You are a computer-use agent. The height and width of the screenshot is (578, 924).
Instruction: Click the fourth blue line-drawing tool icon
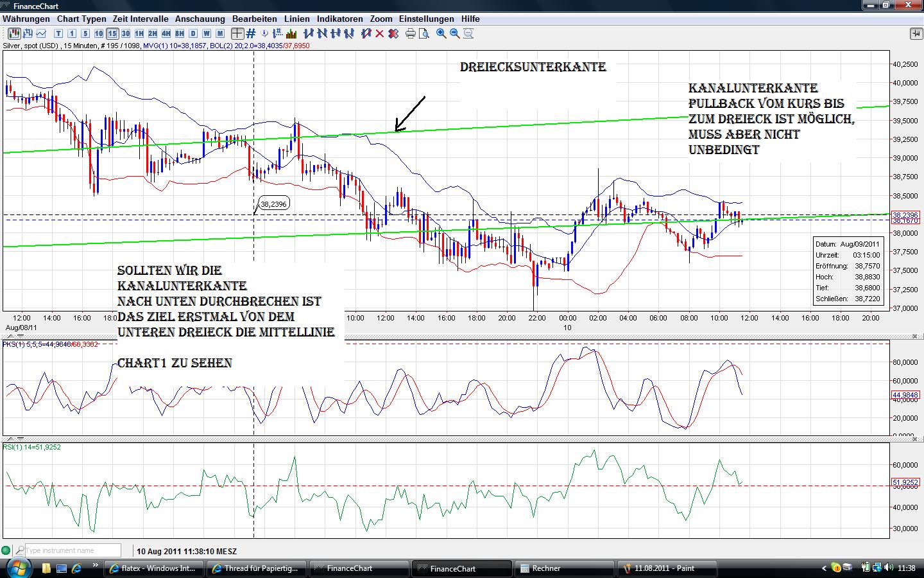coord(350,33)
